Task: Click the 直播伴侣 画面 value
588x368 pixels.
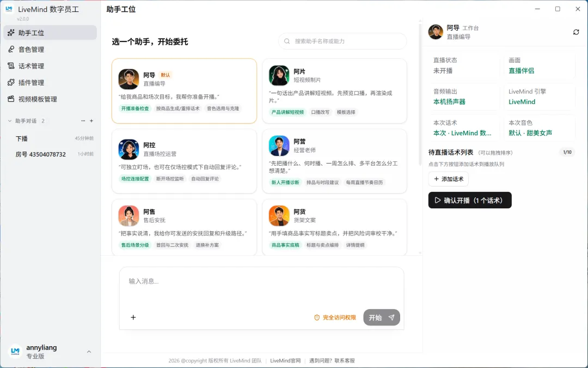Action: (x=521, y=70)
